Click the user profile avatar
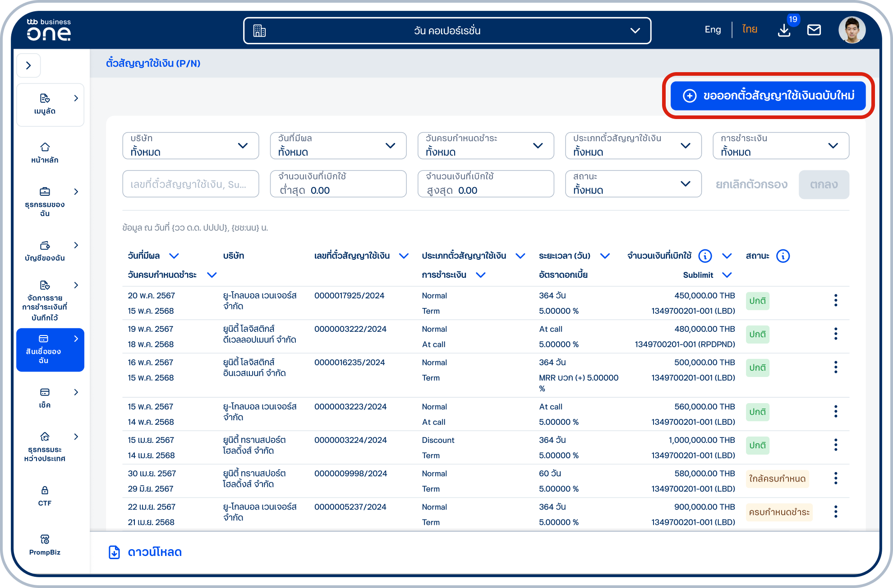Image resolution: width=893 pixels, height=588 pixels. click(852, 30)
